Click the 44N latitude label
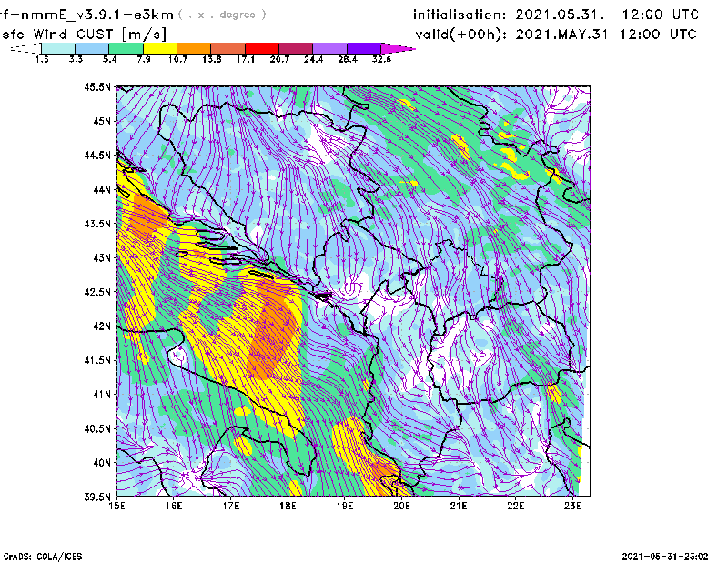This screenshot has width=728, height=562. (x=102, y=189)
